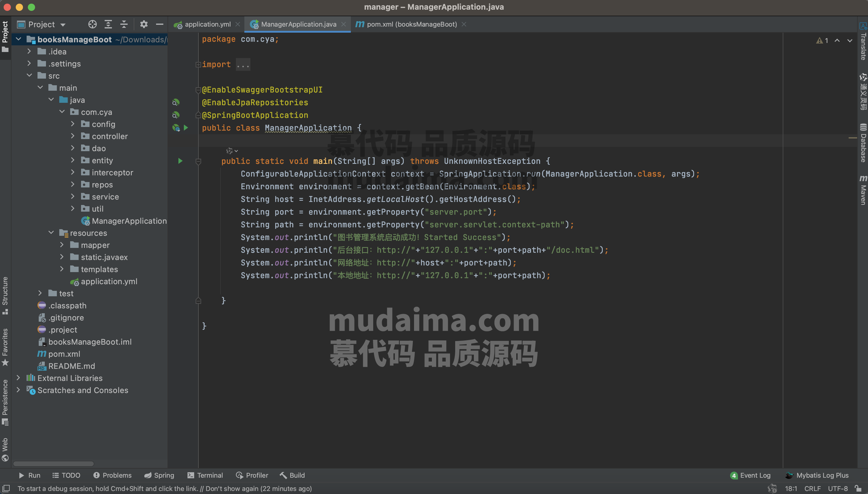This screenshot has height=494, width=868.
Task: Click the 18:1 cursor position indicator
Action: tap(791, 489)
